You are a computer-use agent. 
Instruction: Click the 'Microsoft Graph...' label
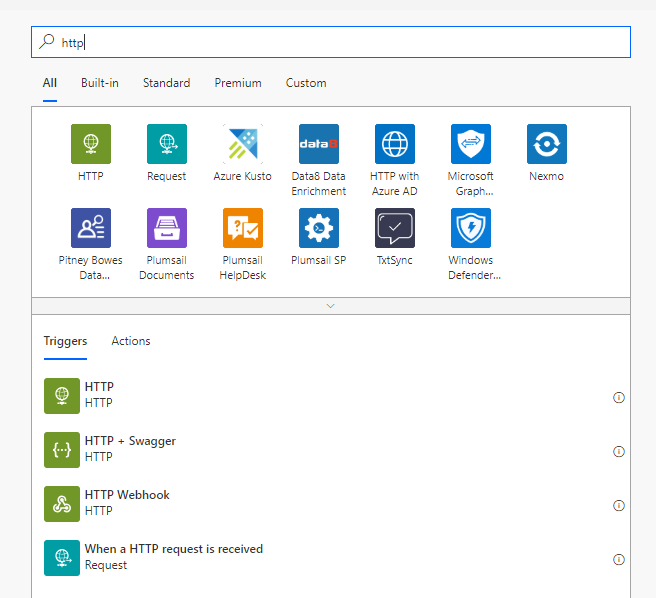pyautogui.click(x=471, y=184)
